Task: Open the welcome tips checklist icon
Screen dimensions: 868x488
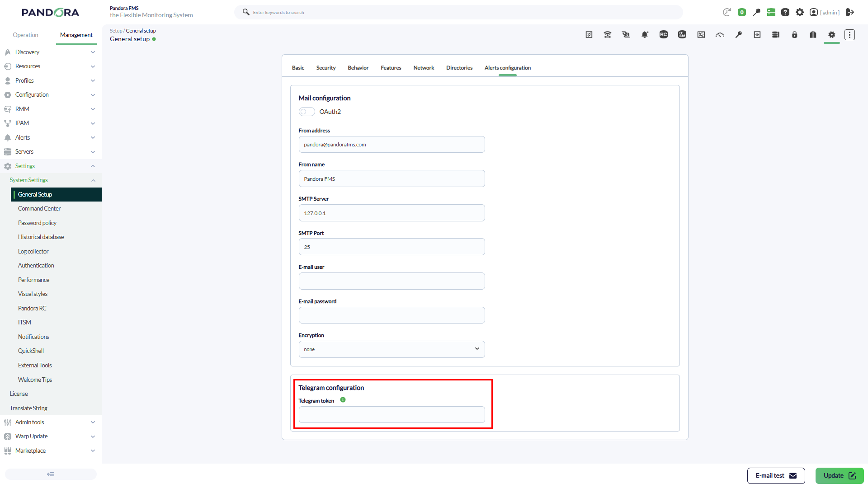Action: 589,35
